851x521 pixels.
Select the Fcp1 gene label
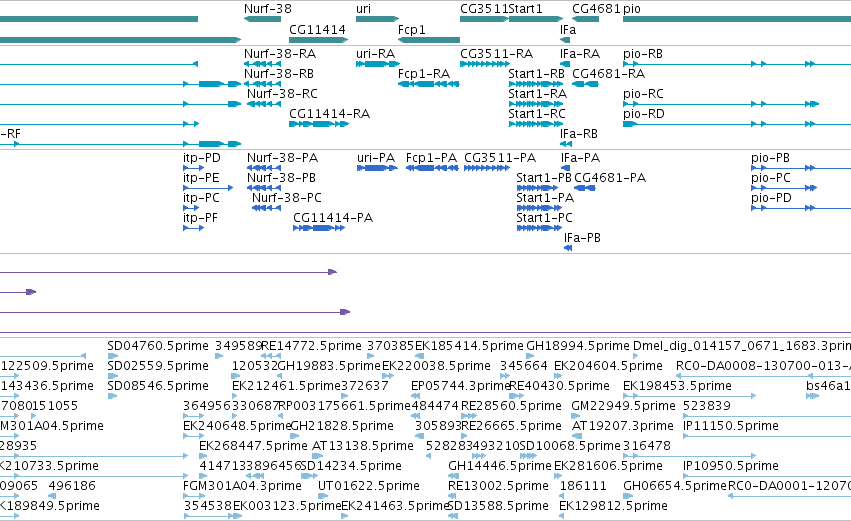click(411, 29)
